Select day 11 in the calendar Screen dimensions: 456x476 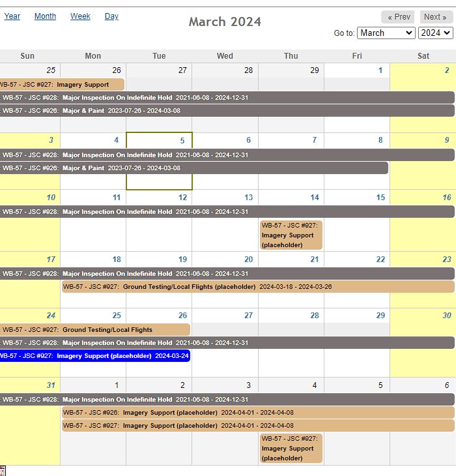[x=117, y=198]
